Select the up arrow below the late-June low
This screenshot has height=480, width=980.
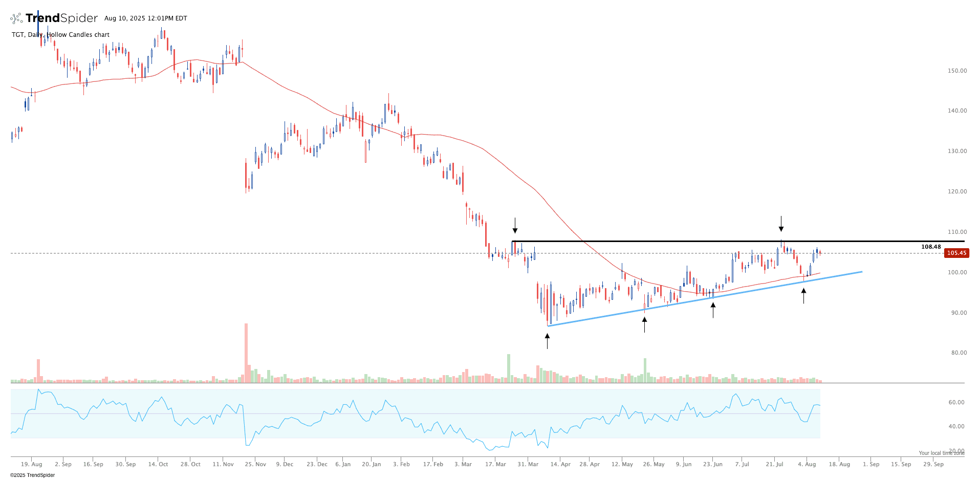(713, 310)
